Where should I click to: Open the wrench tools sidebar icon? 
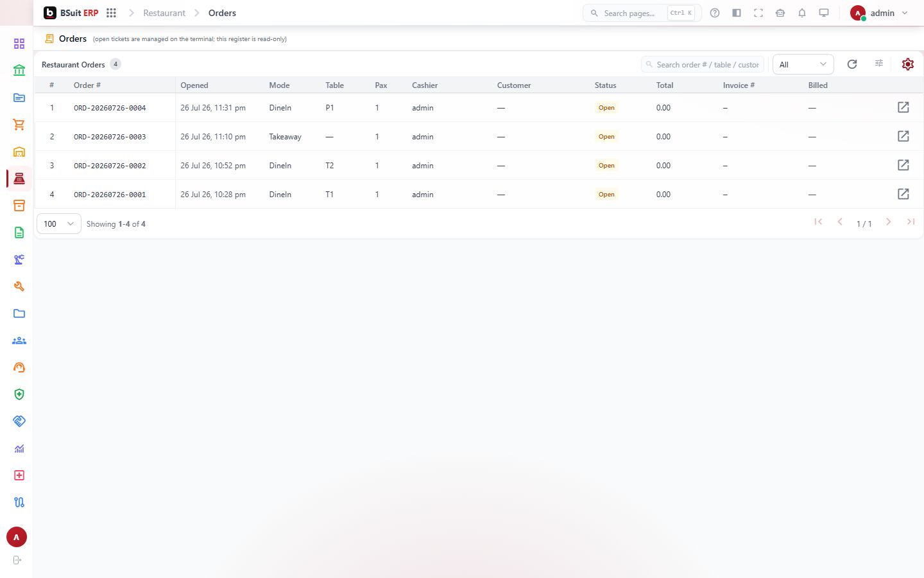click(x=19, y=286)
